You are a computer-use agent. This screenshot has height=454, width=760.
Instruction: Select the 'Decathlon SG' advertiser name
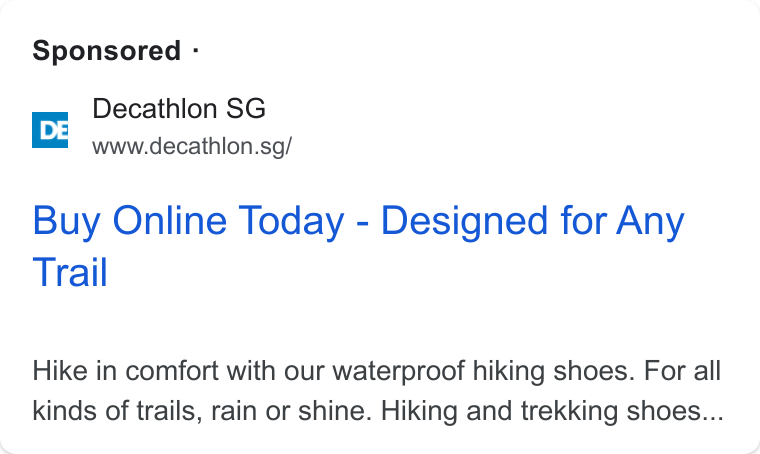179,108
